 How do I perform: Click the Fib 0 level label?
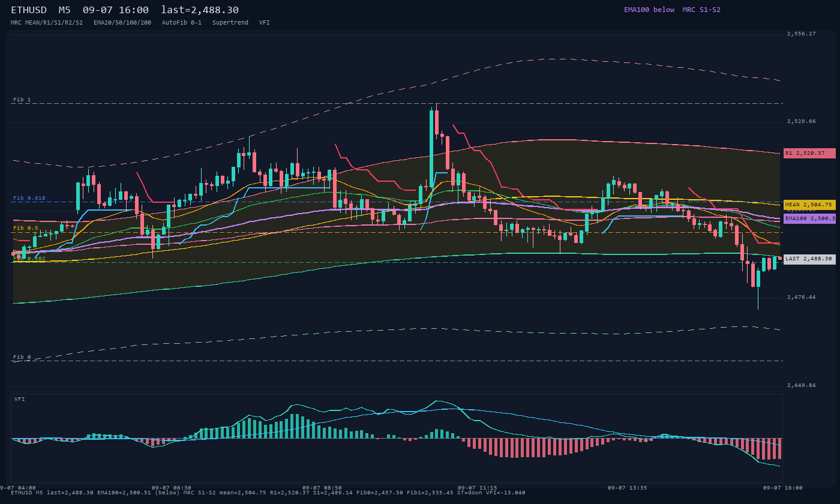coord(22,357)
